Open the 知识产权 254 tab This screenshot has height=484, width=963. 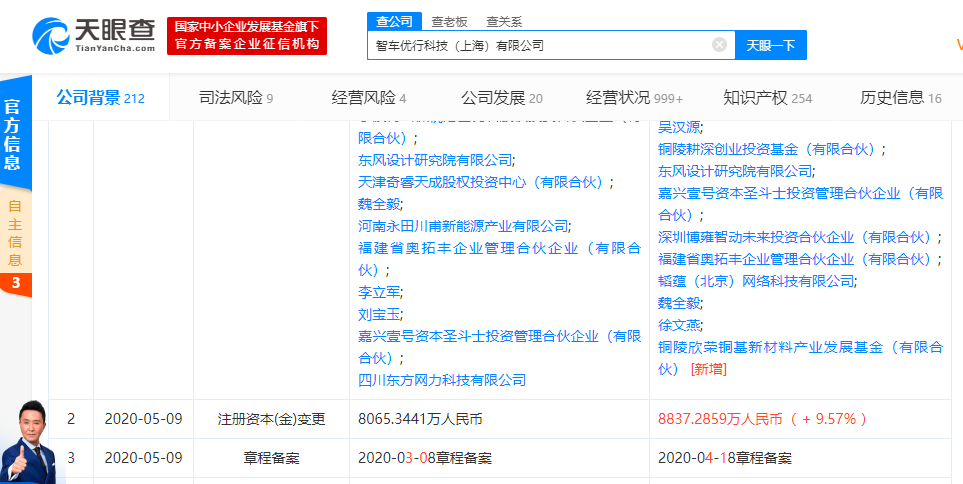[768, 98]
